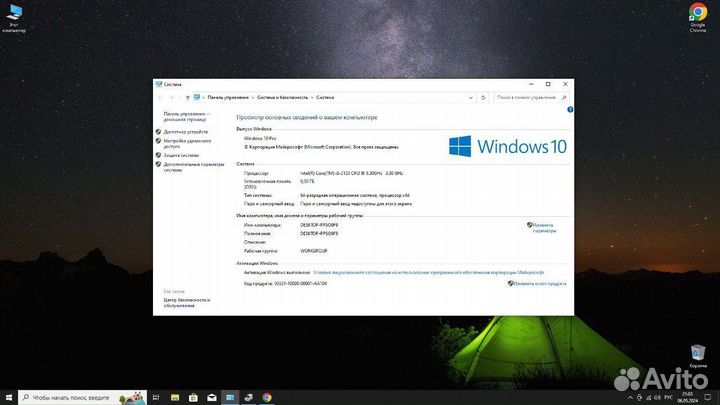Click the shield icon beside Device Manager
Screen dimensions: 720x405
point(158,132)
